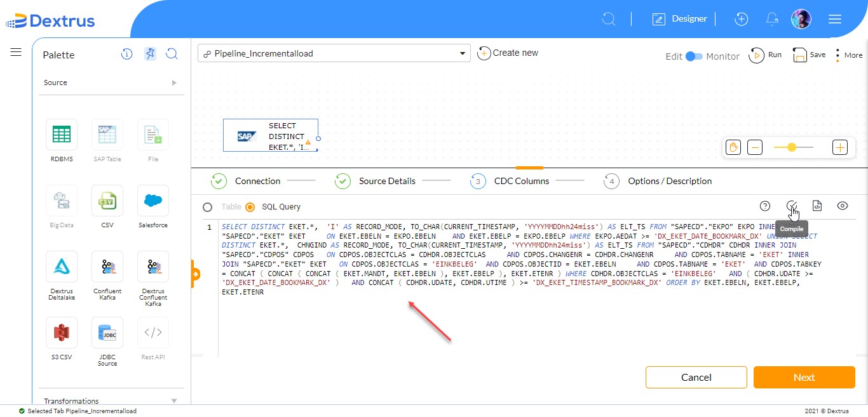The height and width of the screenshot is (417, 868).
Task: Click the Run pipeline icon
Action: (756, 55)
